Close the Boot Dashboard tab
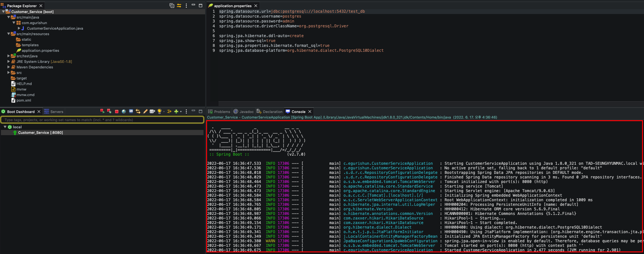Viewport: 644px width, 254px height. (x=39, y=112)
